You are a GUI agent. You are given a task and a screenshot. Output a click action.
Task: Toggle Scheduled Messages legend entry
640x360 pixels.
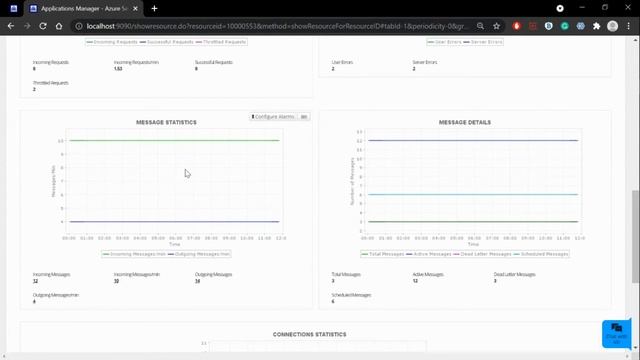click(541, 254)
